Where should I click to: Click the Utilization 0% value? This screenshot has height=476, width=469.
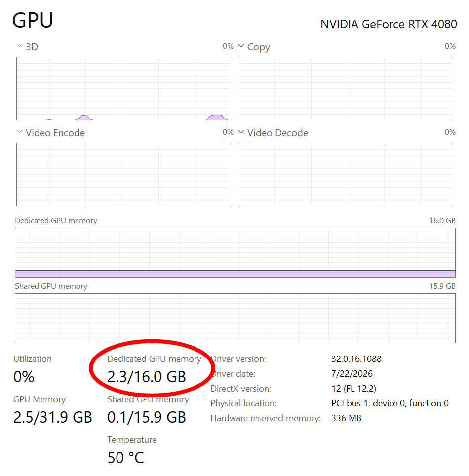coord(24,377)
